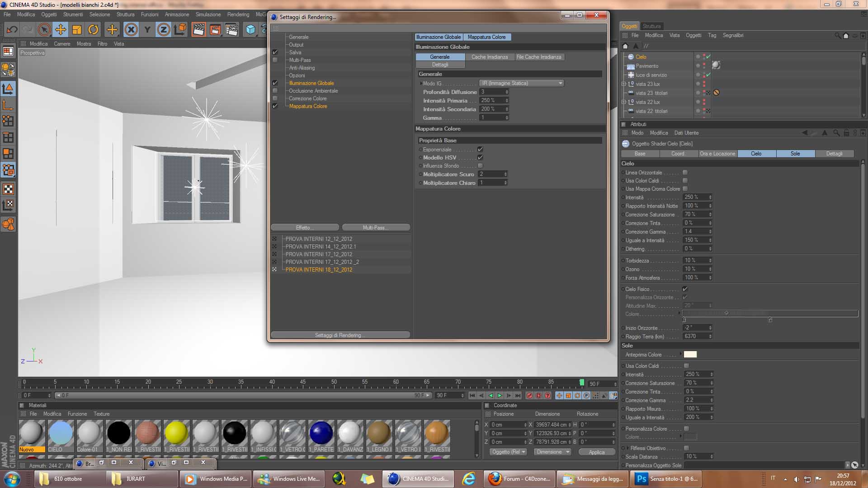Enable the Occlusione Ambientale effect checkbox
The image size is (868, 488).
(275, 91)
